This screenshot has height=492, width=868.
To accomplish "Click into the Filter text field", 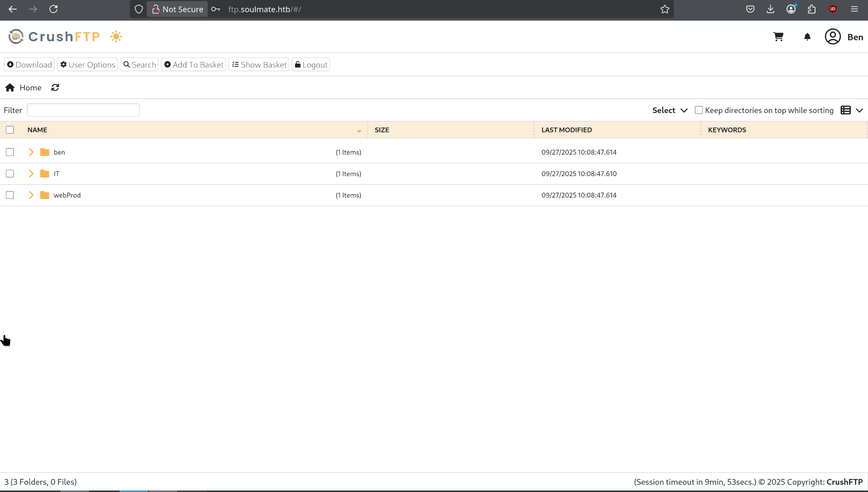I will tap(83, 110).
